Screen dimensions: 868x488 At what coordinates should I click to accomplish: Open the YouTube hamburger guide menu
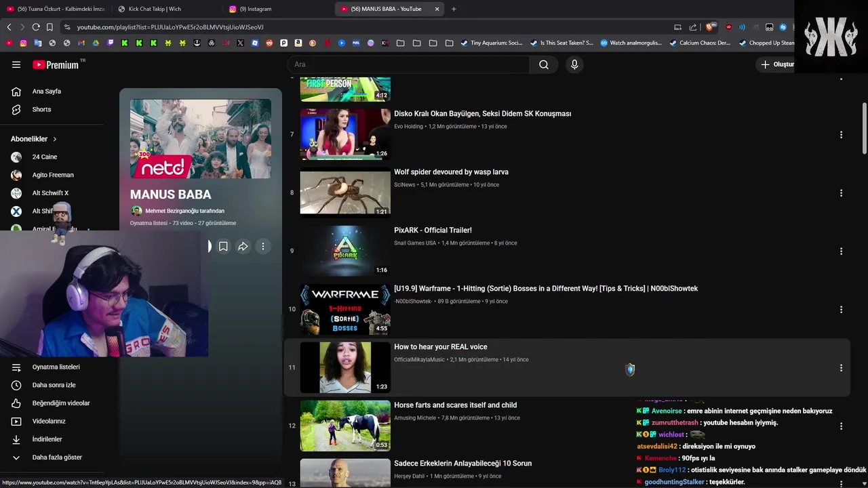[x=16, y=64]
